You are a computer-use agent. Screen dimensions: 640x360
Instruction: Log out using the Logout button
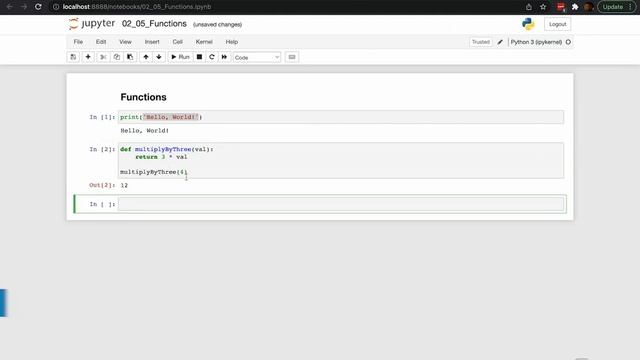coord(558,24)
